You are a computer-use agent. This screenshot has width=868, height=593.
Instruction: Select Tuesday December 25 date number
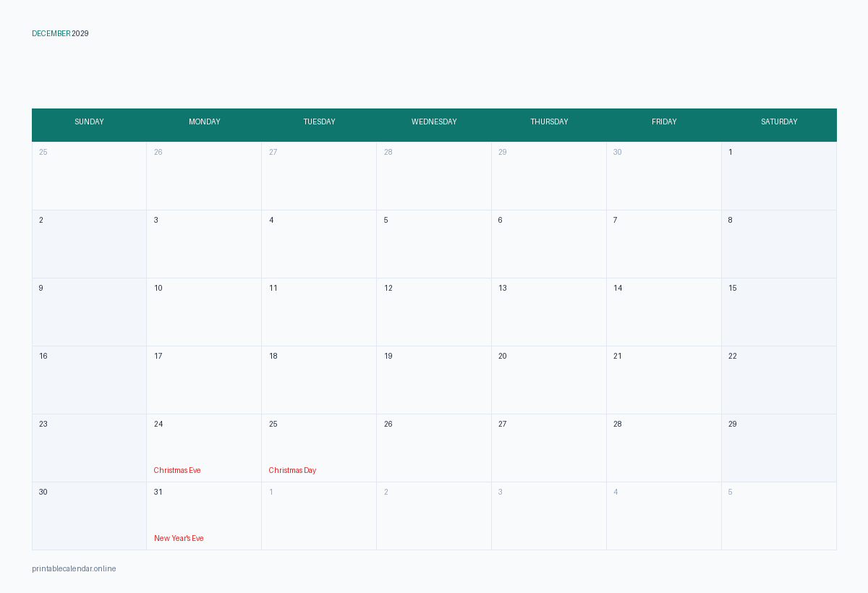273,424
